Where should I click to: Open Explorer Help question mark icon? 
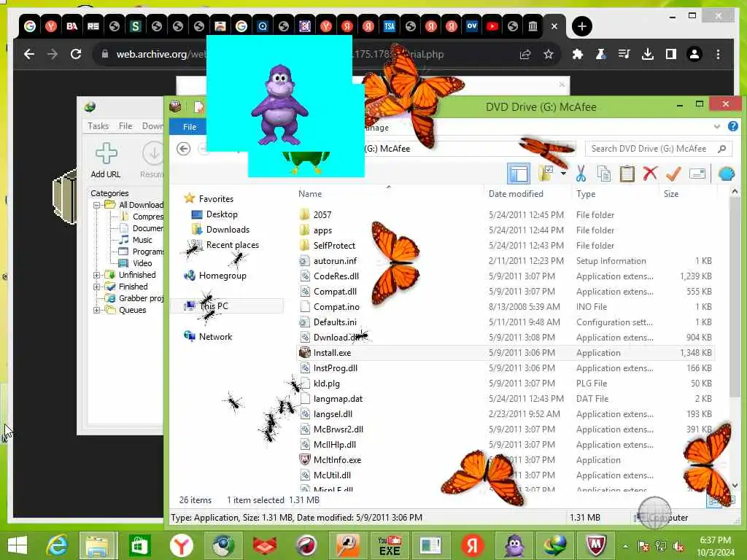(732, 127)
